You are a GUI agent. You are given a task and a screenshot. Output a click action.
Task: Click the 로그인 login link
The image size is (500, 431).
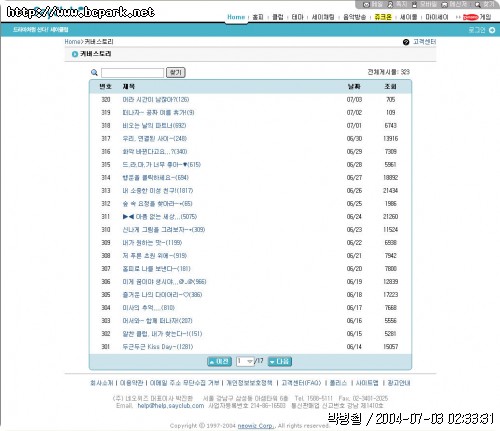(x=477, y=30)
